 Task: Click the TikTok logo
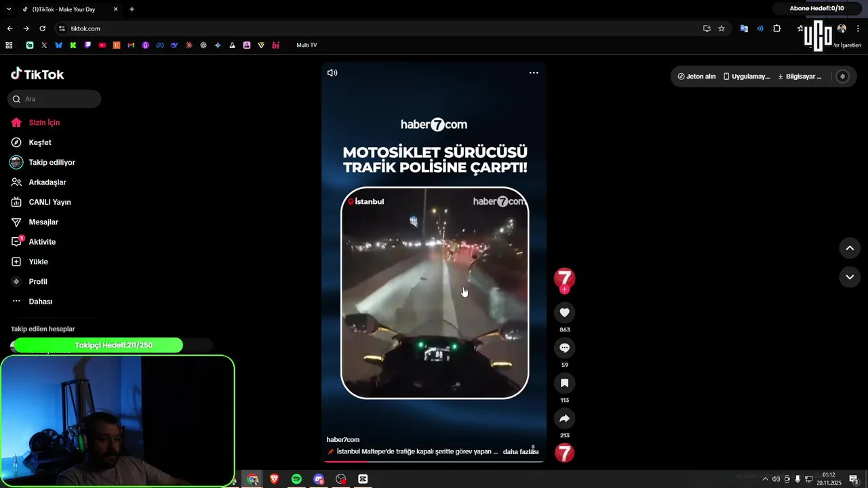point(37,74)
